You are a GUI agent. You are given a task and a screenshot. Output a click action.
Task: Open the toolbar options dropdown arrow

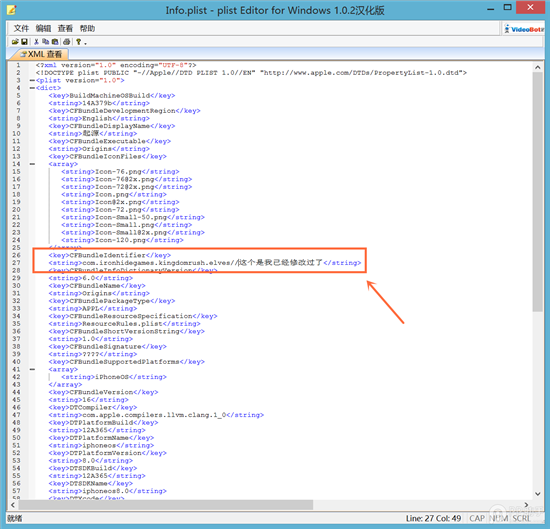[85, 43]
